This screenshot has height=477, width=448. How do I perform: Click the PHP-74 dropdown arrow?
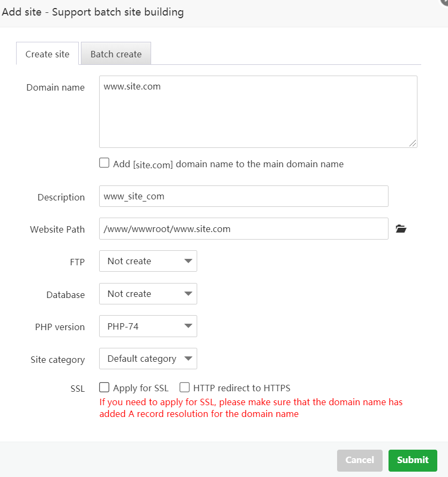point(188,326)
